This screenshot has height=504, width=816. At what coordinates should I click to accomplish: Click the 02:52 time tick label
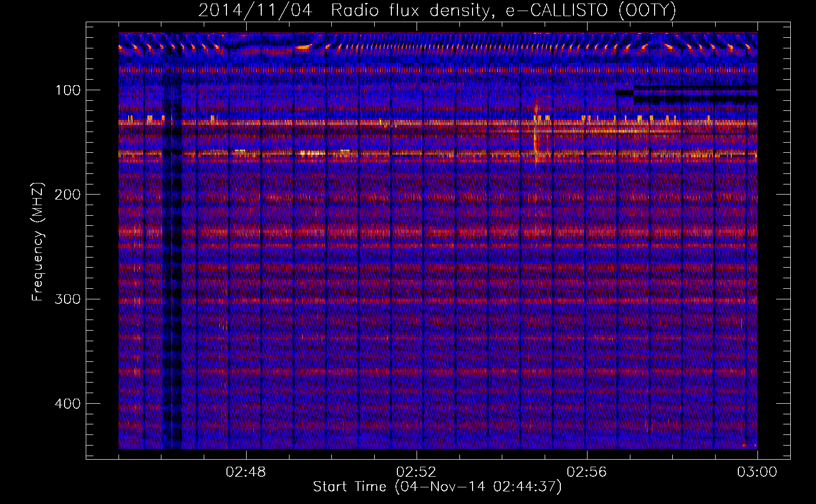click(417, 472)
